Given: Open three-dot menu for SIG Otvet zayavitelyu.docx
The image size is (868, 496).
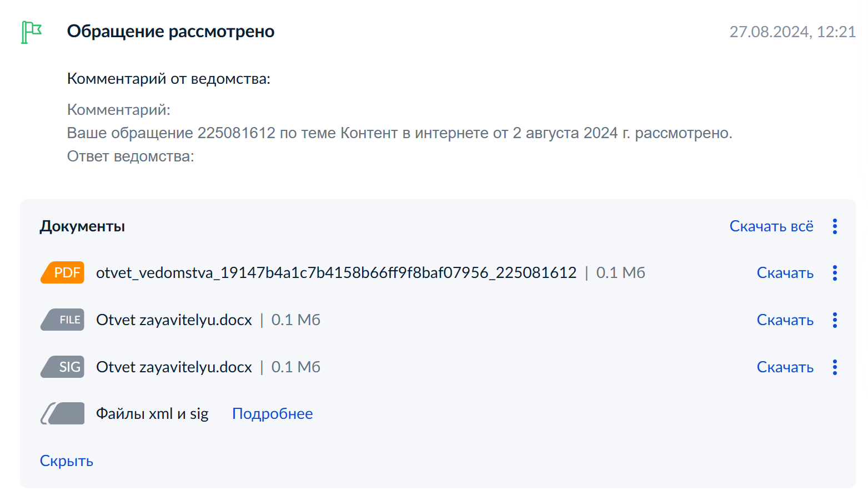Looking at the screenshot, I should [835, 367].
